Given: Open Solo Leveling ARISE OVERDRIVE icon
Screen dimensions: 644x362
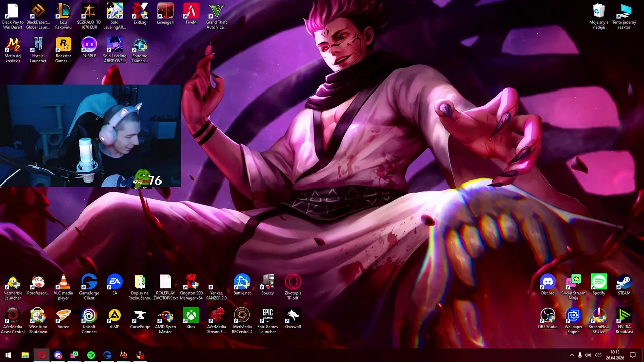Looking at the screenshot, I should (115, 50).
